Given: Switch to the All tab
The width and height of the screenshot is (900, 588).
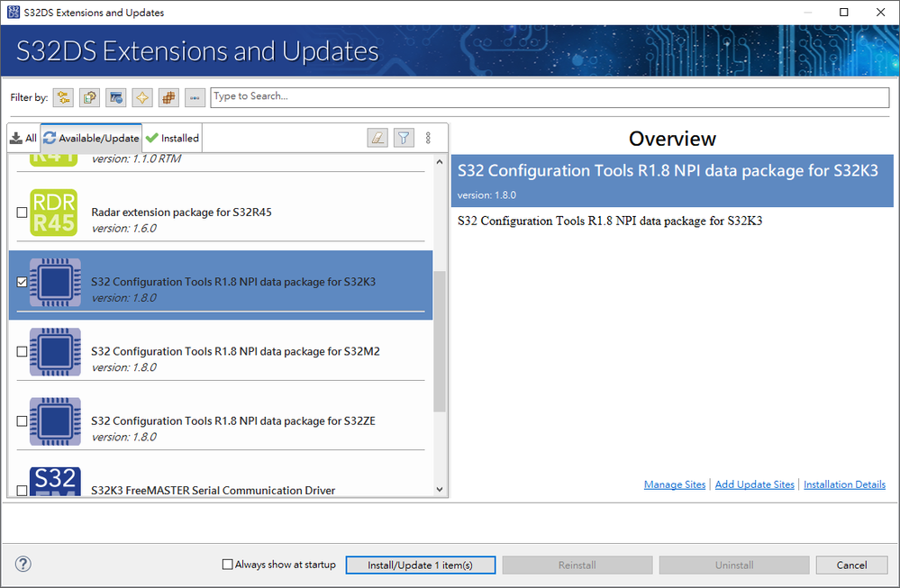Looking at the screenshot, I should coord(23,139).
